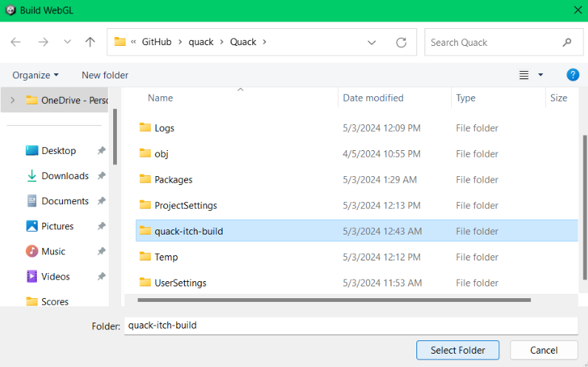588x367 pixels.
Task: Click the search magnifier icon
Action: pyautogui.click(x=567, y=42)
